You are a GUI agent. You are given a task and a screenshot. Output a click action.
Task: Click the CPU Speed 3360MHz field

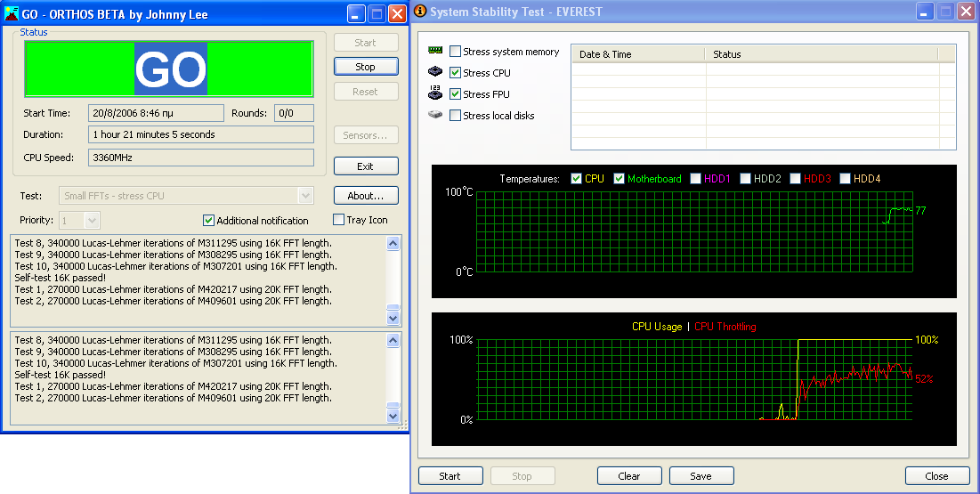point(201,158)
